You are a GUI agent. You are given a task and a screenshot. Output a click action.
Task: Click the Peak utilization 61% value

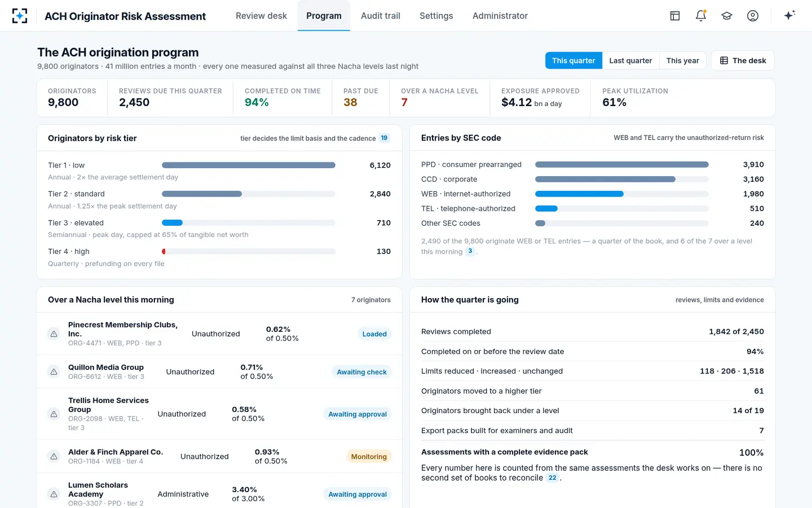[x=615, y=102]
